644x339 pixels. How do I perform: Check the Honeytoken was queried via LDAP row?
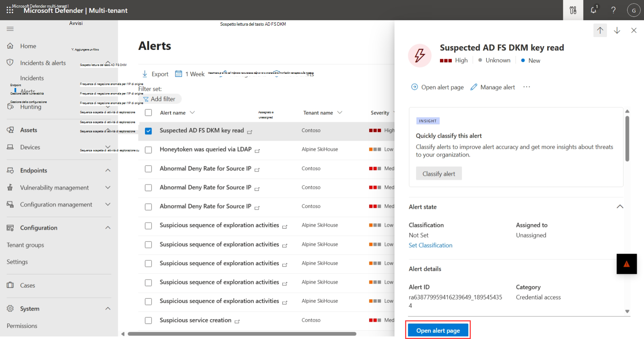tap(148, 150)
